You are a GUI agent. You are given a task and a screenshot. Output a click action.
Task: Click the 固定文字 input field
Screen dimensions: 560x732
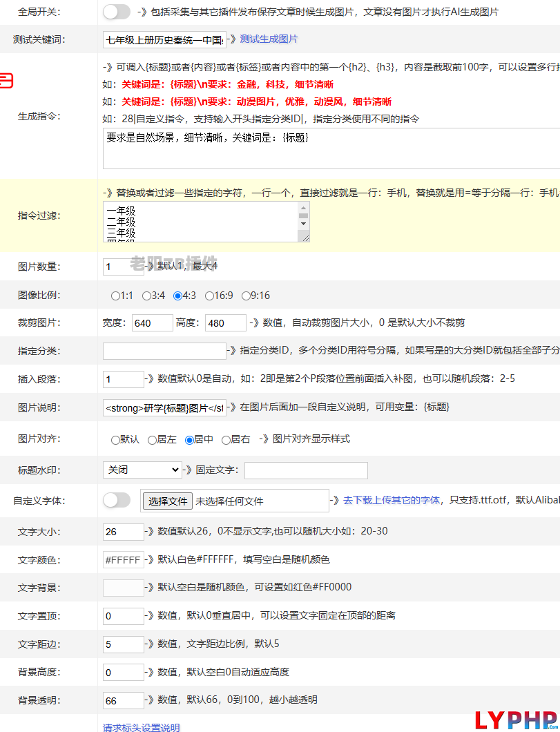pos(306,470)
